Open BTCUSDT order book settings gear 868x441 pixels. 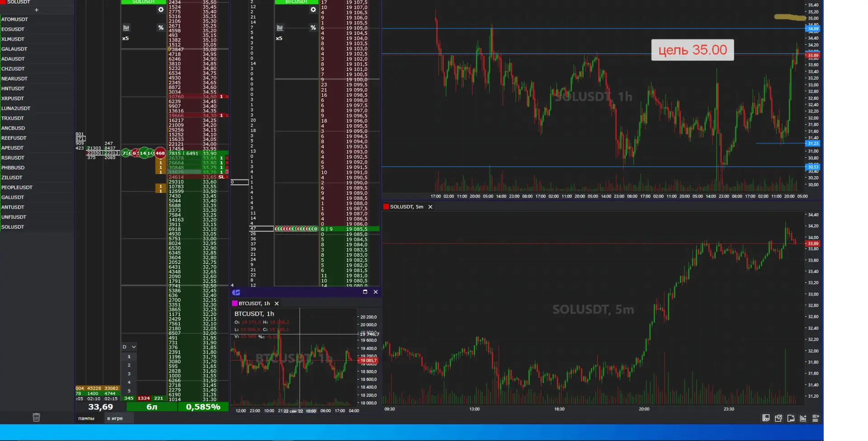pos(313,9)
